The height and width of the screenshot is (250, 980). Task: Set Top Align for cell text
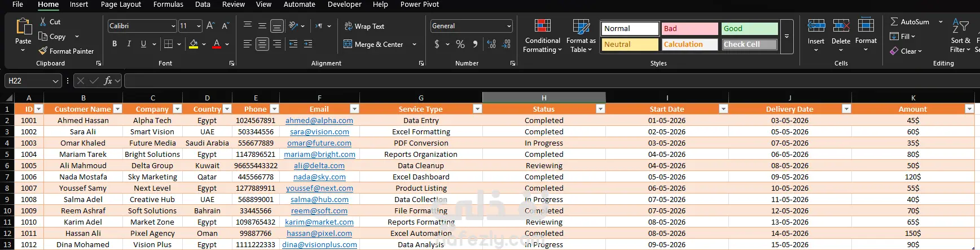tap(248, 25)
